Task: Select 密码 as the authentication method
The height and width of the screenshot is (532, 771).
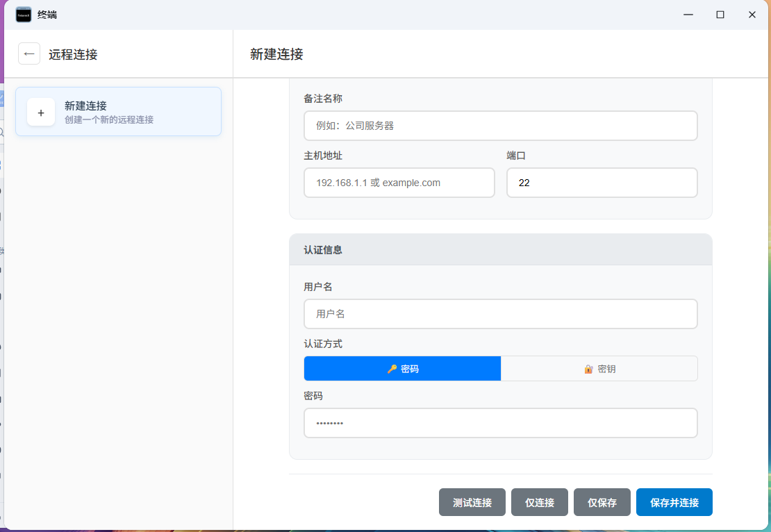Action: point(402,369)
